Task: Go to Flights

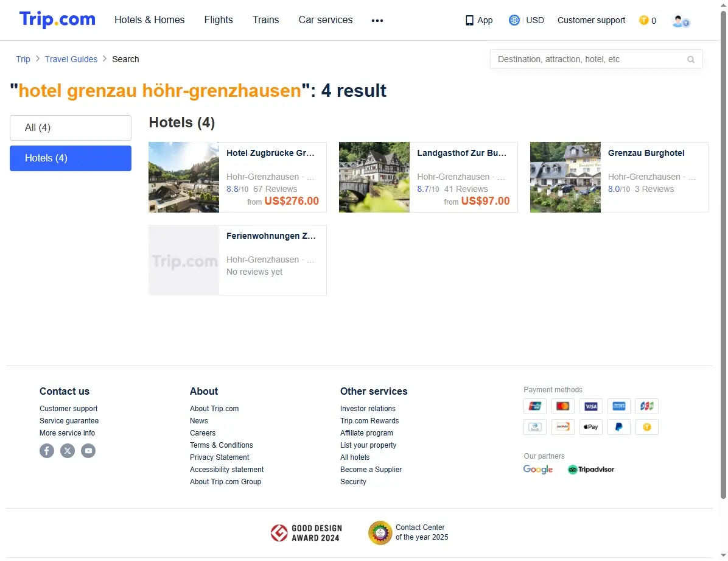Action: tap(219, 20)
